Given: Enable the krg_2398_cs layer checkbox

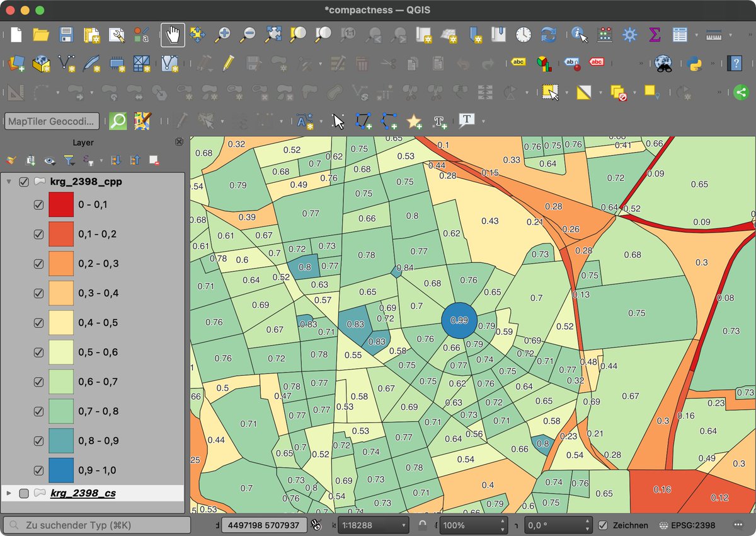Looking at the screenshot, I should (25, 493).
